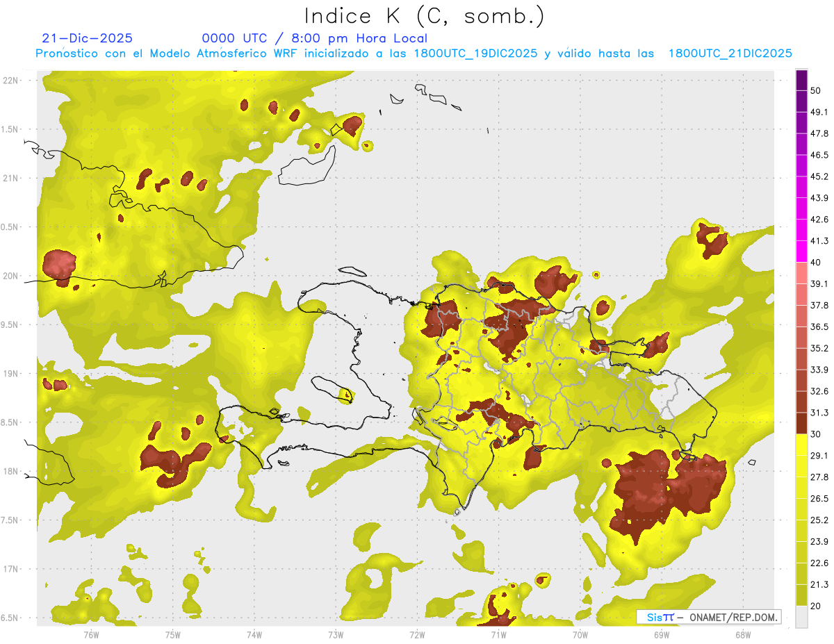The height and width of the screenshot is (644, 834).
Task: Click the dark purple swatch atop color scale
Action: pyautogui.click(x=801, y=81)
